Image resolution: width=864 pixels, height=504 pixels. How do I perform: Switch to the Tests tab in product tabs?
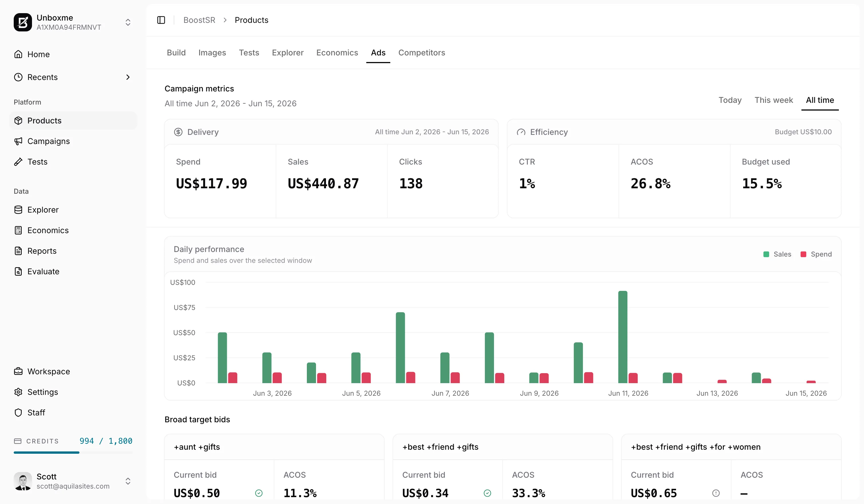(249, 53)
